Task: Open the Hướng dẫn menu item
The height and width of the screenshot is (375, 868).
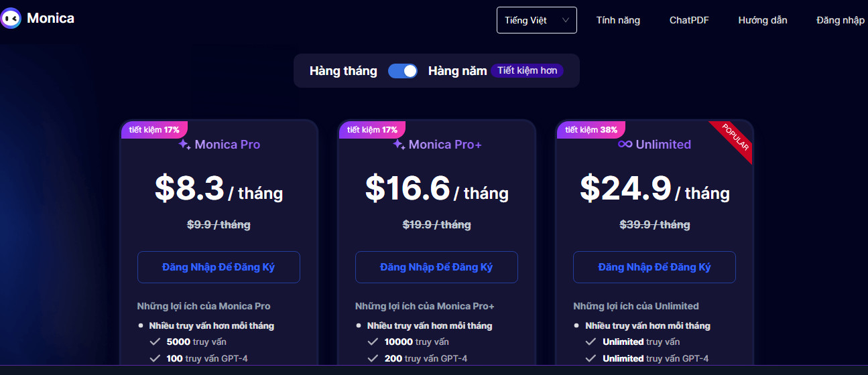Action: [x=763, y=20]
